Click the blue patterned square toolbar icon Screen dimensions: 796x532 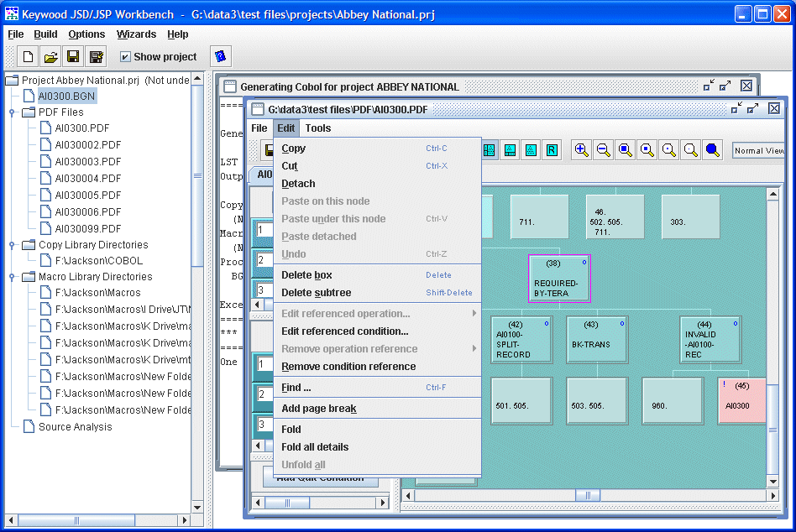(489, 149)
